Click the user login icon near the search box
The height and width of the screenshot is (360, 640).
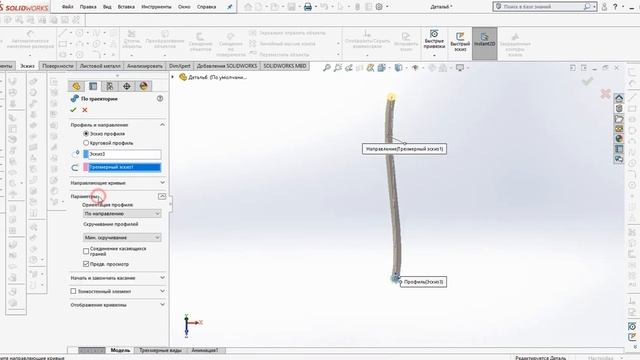(x=604, y=7)
